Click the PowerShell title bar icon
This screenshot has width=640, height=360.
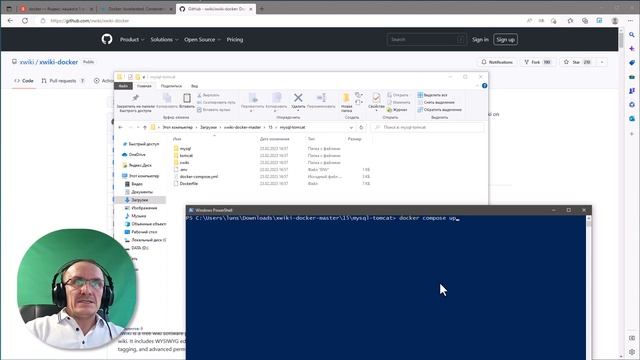click(x=191, y=210)
